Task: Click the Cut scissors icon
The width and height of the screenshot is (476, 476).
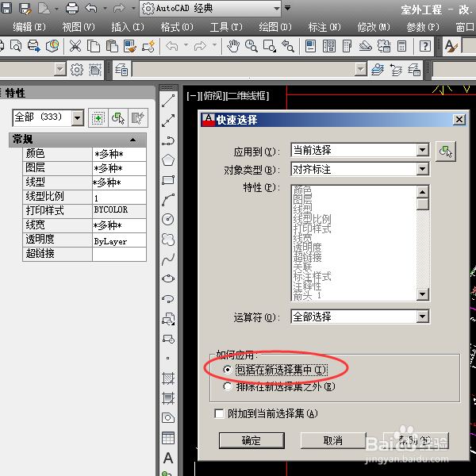Action: coord(75,46)
